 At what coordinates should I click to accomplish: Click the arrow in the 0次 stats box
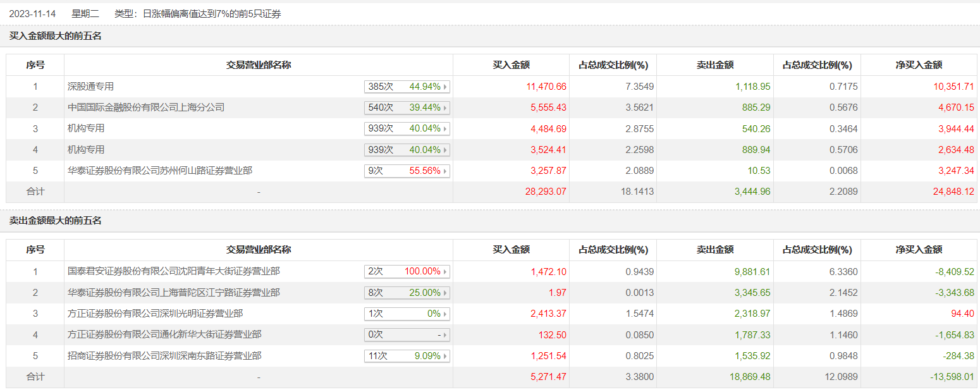446,335
